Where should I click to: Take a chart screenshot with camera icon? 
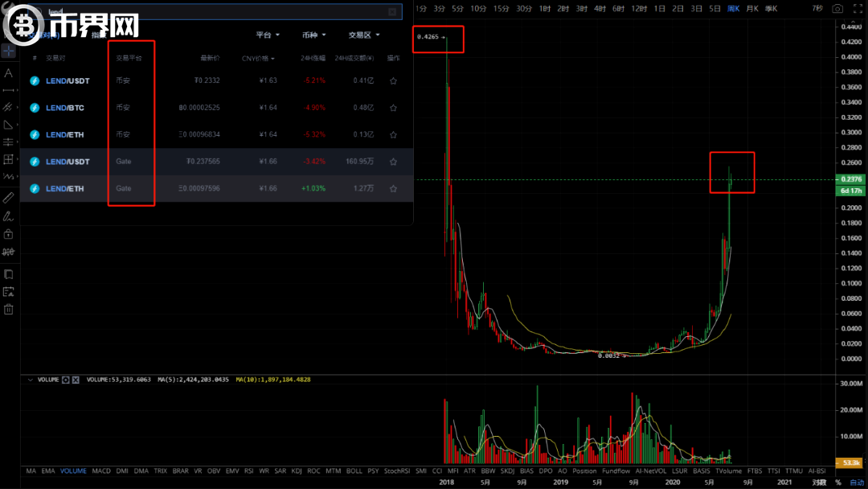pyautogui.click(x=838, y=8)
